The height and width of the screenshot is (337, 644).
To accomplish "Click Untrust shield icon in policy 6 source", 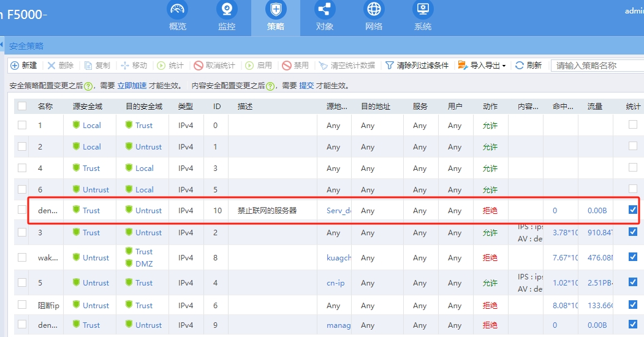I will 76,189.
